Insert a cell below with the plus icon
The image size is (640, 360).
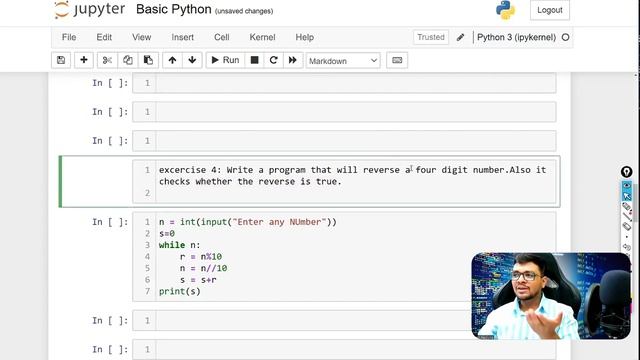(x=84, y=60)
